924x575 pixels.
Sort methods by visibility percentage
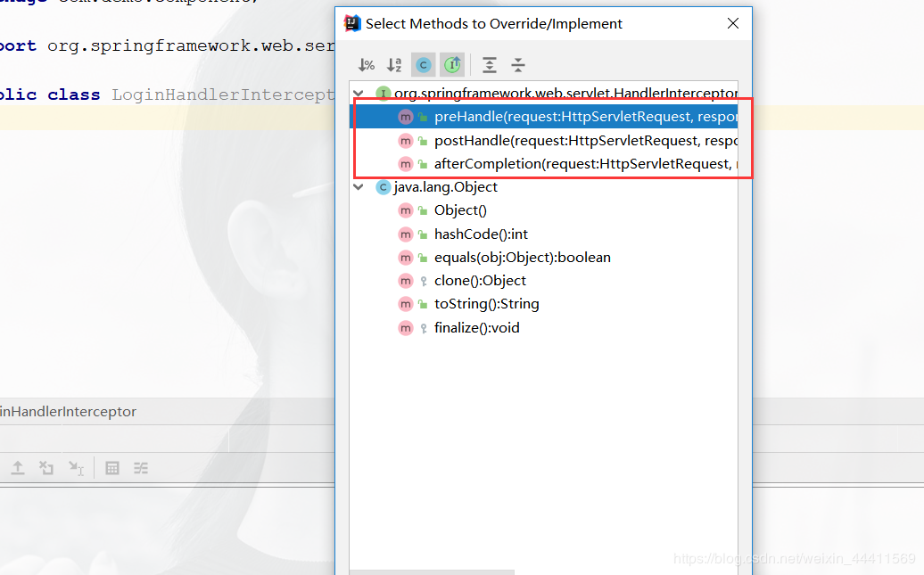(x=366, y=64)
